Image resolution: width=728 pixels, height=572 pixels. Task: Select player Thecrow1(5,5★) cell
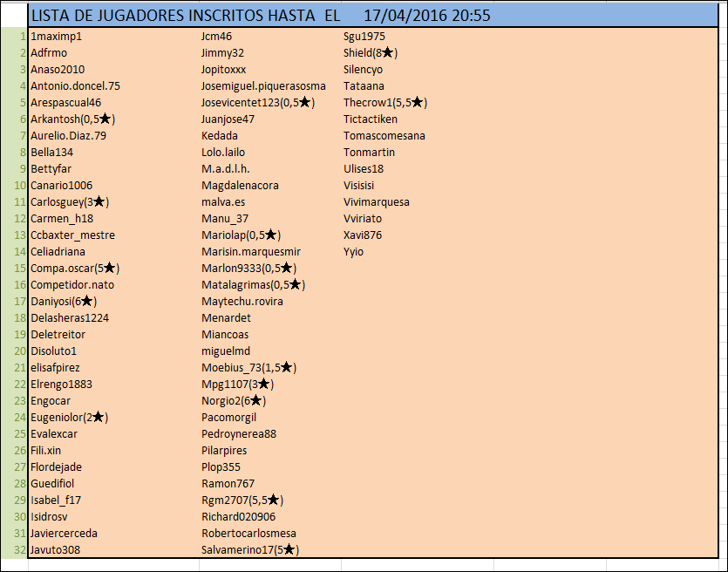pos(384,103)
